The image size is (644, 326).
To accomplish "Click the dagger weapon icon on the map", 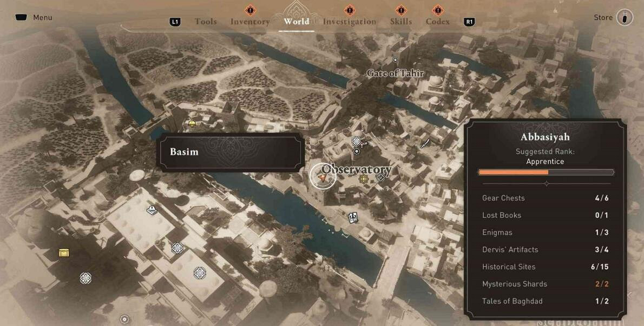I will pos(425,142).
